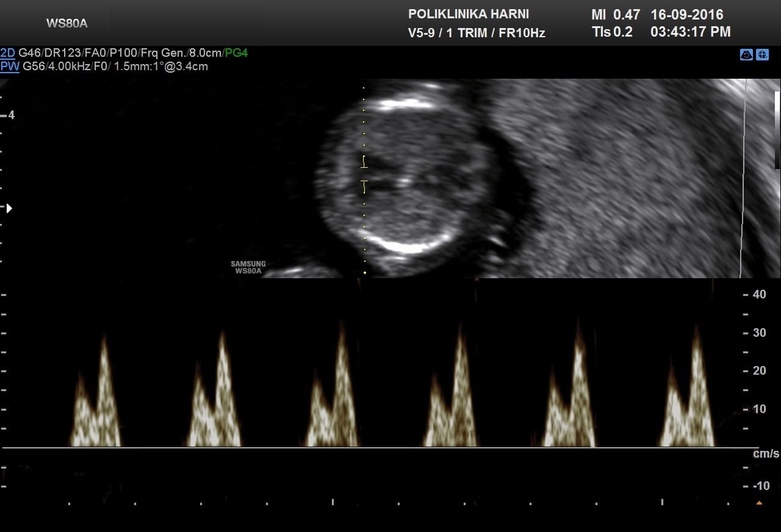The height and width of the screenshot is (532, 781).
Task: Click the upper yellow sample gate bracket
Action: tap(364, 162)
